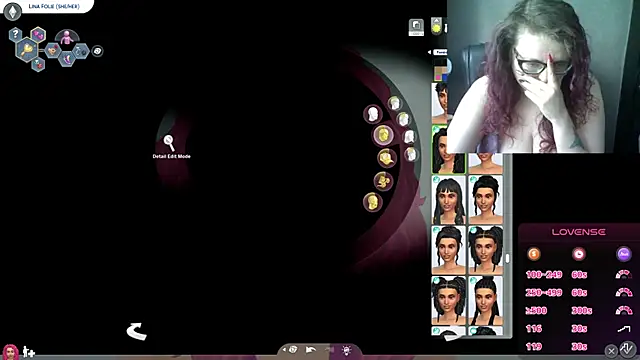640x360 pixels.
Task: Choose the third small hair length circle
Action: [409, 137]
